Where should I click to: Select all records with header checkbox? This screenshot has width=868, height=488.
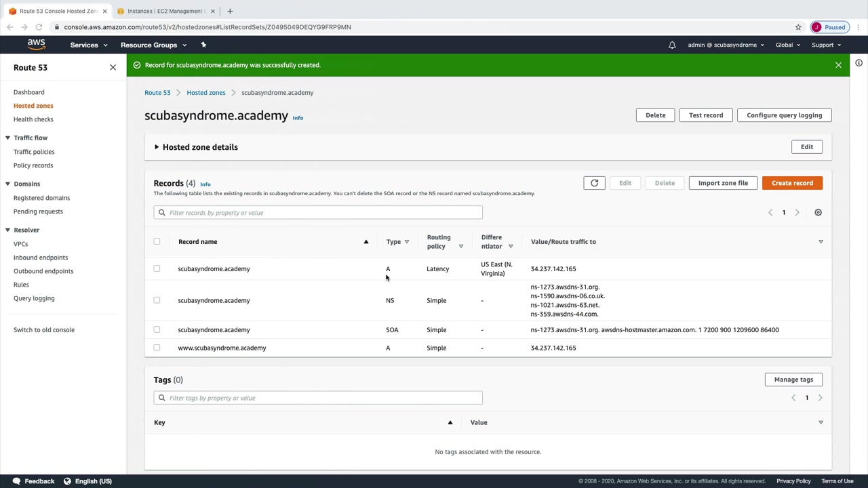pos(157,241)
